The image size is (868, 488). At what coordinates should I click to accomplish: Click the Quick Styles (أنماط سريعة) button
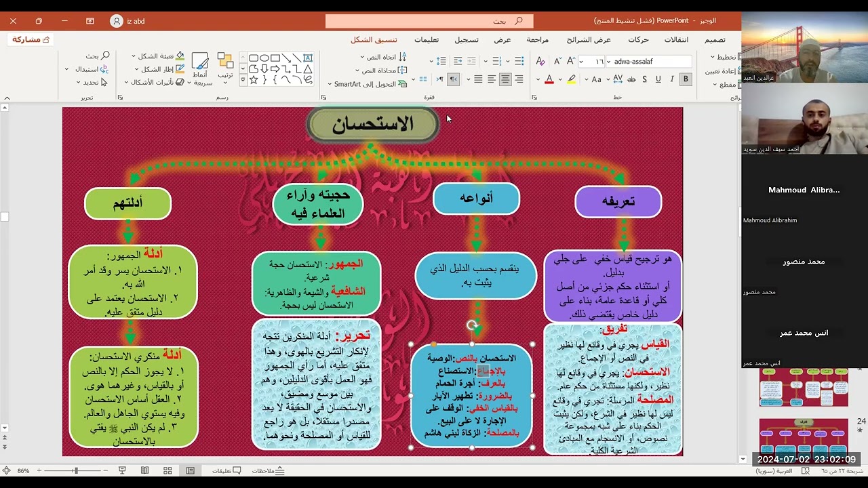point(200,69)
